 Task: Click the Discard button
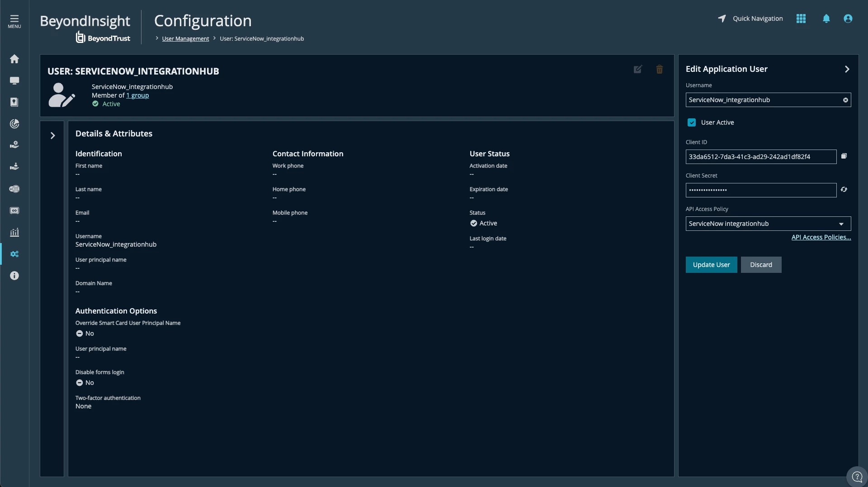click(x=761, y=265)
